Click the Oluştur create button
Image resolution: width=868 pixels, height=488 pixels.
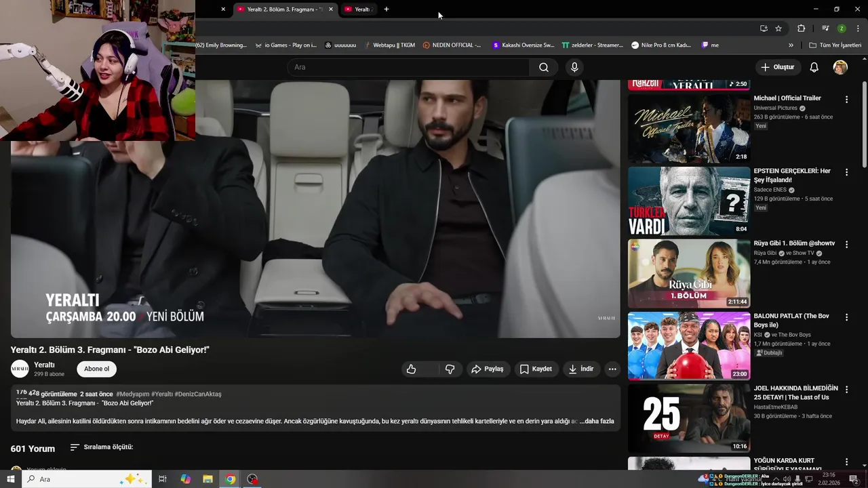(777, 67)
